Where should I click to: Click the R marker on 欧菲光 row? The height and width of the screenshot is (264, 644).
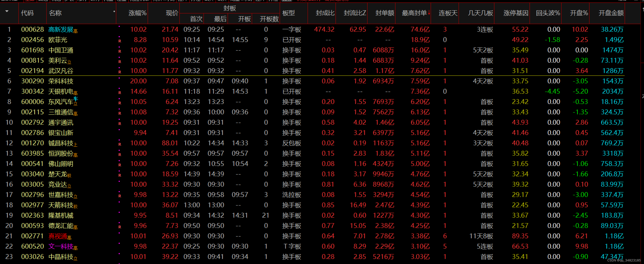(x=120, y=41)
